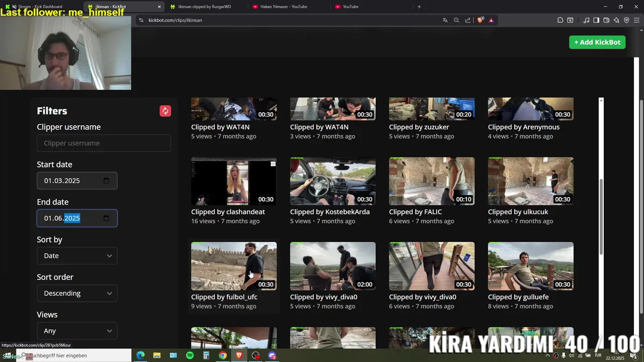This screenshot has width=644, height=362.
Task: Open Calculator from the taskbar
Action: click(206, 355)
